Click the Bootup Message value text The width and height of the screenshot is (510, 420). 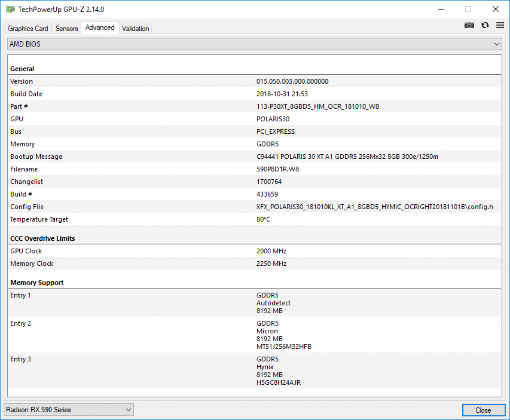(347, 157)
